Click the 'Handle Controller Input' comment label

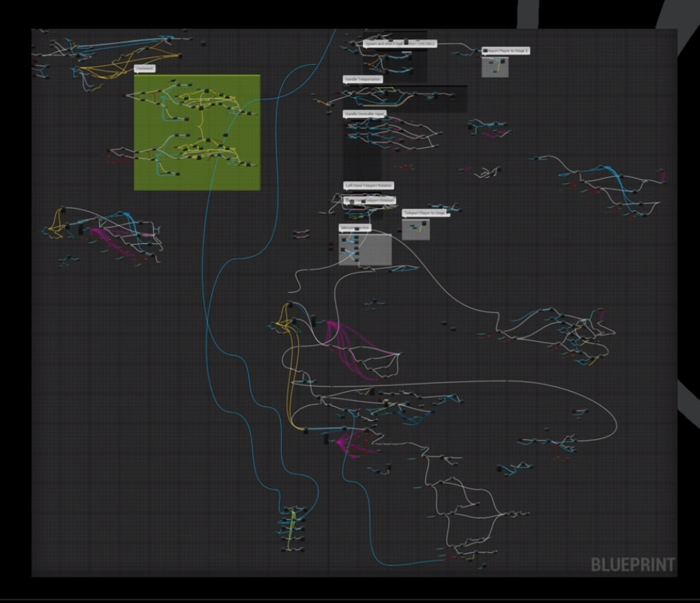[366, 114]
